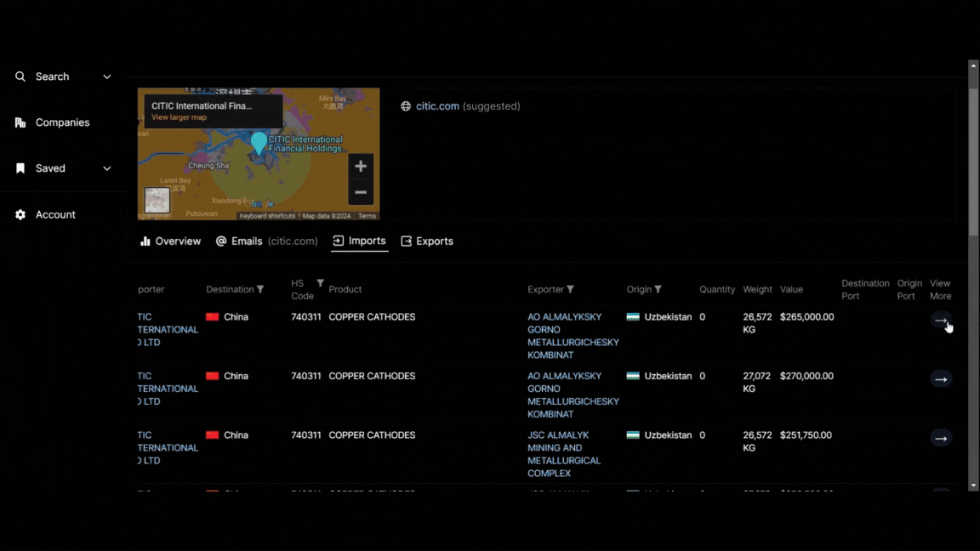Click the View larger map link

179,118
